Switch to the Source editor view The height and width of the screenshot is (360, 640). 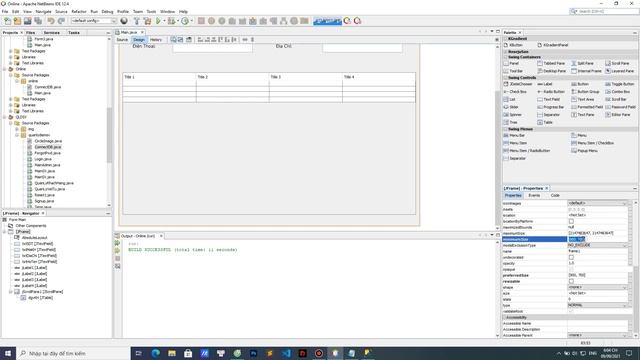pyautogui.click(x=122, y=40)
